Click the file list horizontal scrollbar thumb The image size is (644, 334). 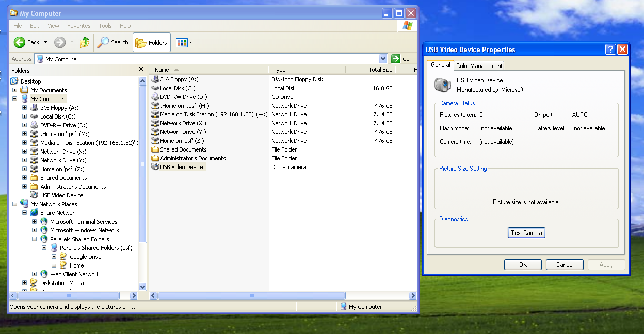(x=252, y=296)
